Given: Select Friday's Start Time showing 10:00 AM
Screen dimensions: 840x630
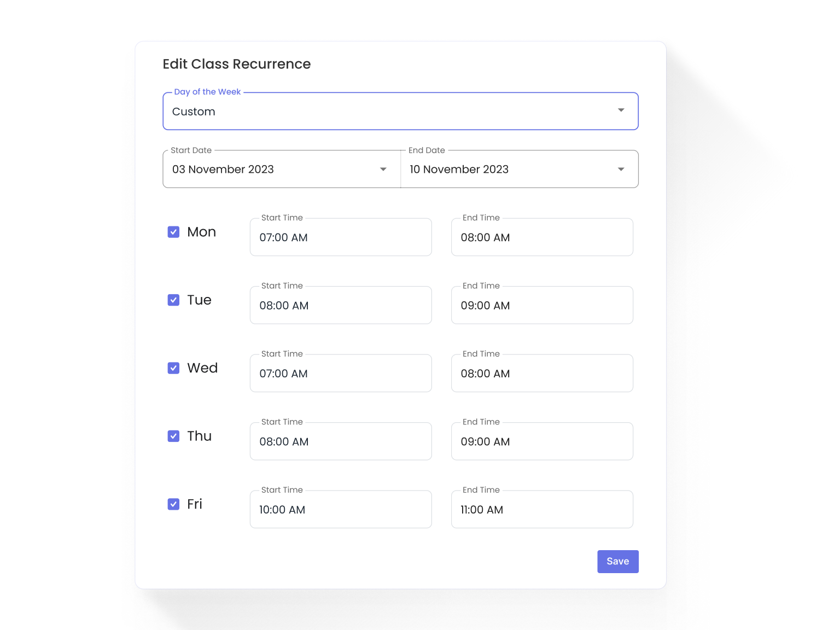Looking at the screenshot, I should click(x=340, y=509).
